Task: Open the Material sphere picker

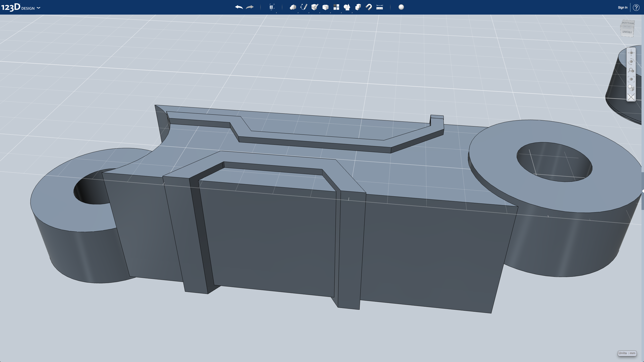Action: [401, 7]
